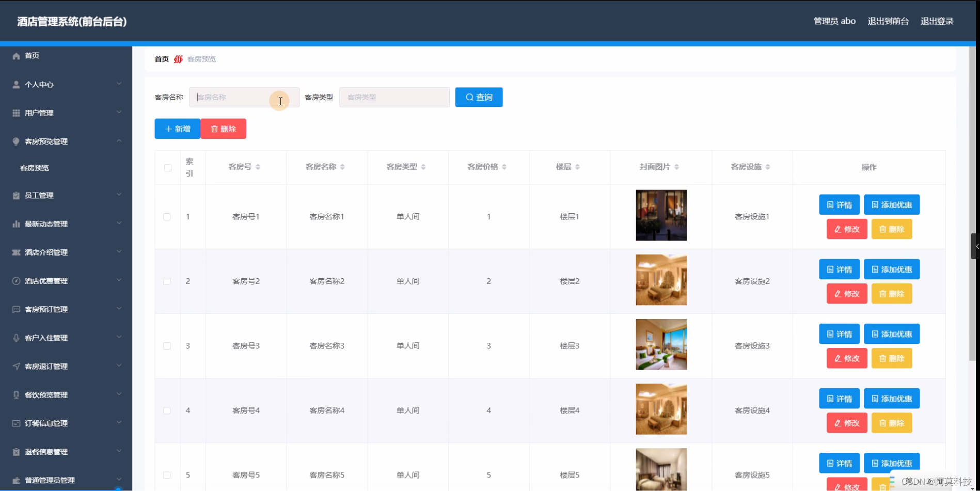This screenshot has width=980, height=491.
Task: Click the icon beside 订餐信息管理
Action: coord(16,423)
